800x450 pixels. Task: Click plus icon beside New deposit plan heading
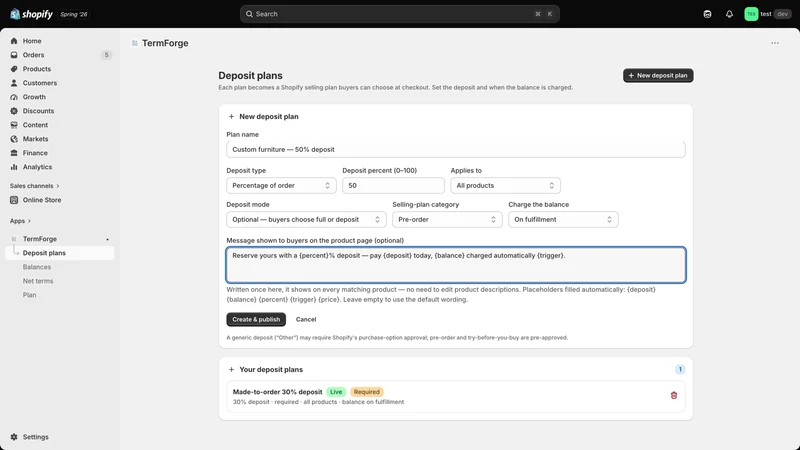[x=231, y=116]
